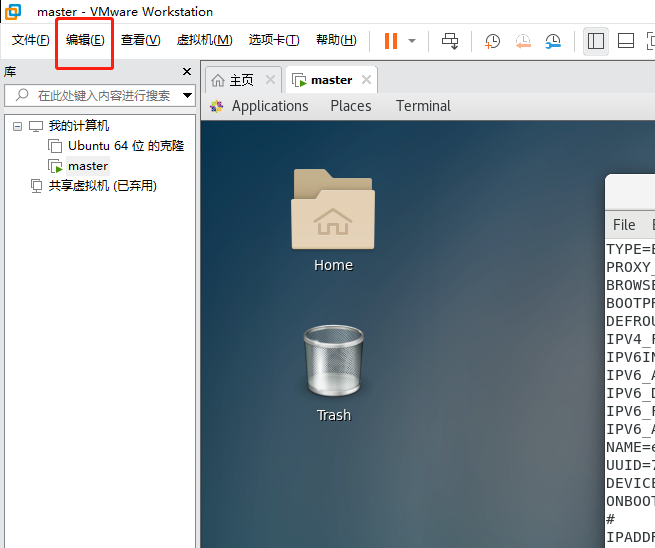Close the master tab

pos(366,80)
